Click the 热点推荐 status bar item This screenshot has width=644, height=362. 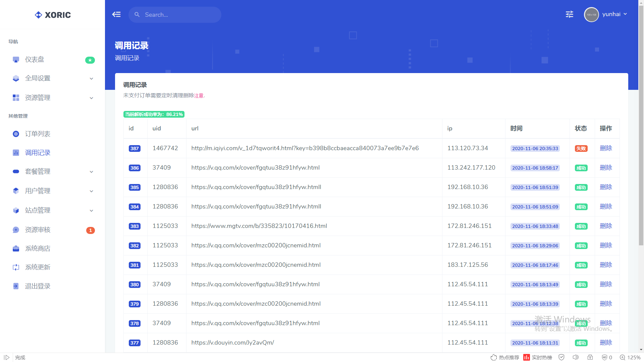(x=505, y=357)
